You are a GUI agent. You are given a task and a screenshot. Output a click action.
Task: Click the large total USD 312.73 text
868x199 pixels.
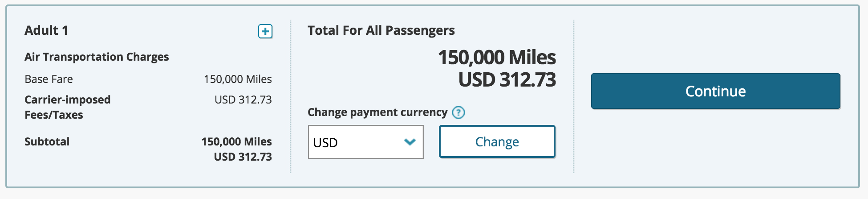click(507, 79)
